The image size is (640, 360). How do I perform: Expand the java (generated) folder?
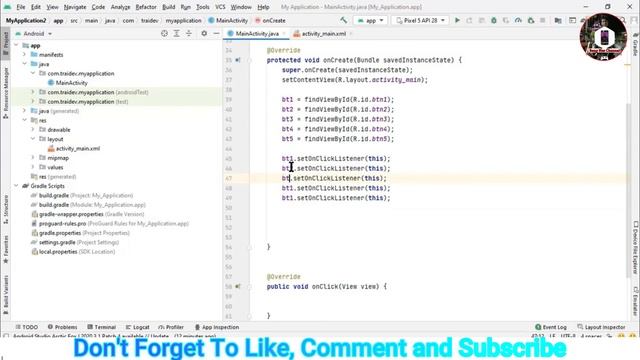(24, 111)
